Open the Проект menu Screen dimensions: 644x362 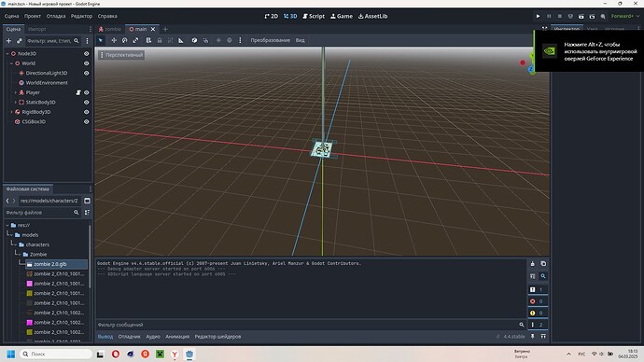click(33, 16)
